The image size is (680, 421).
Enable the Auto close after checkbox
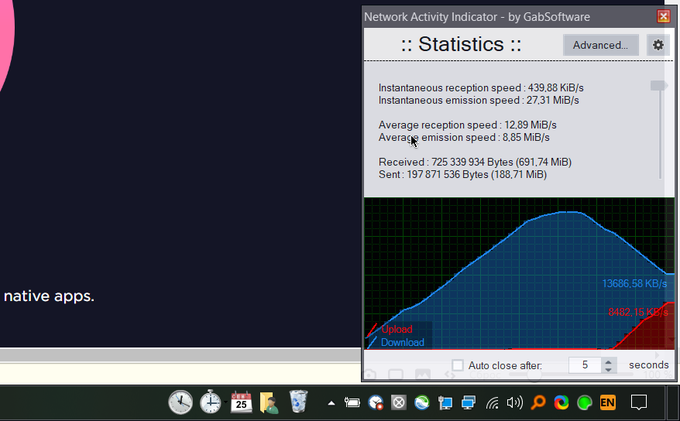[458, 366]
